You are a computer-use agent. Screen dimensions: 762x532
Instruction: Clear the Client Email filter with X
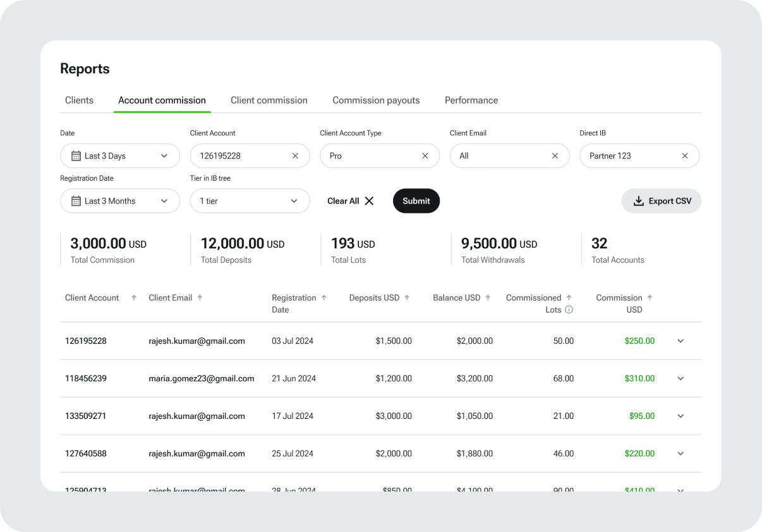[x=555, y=156]
